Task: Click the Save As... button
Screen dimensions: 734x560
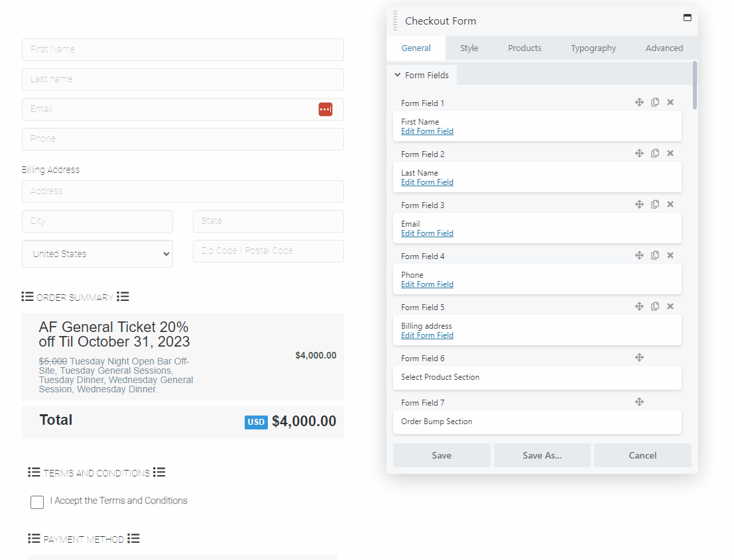Action: point(542,455)
